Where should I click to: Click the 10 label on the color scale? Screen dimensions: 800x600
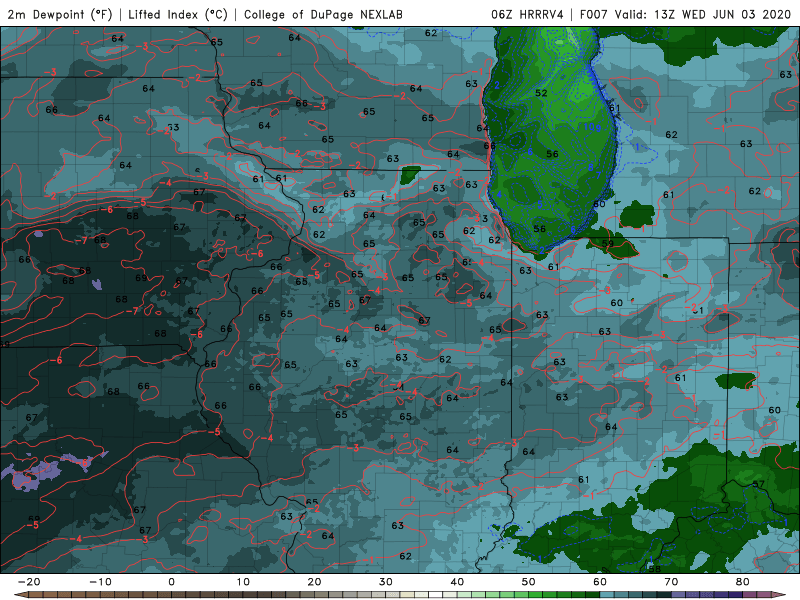(243, 582)
